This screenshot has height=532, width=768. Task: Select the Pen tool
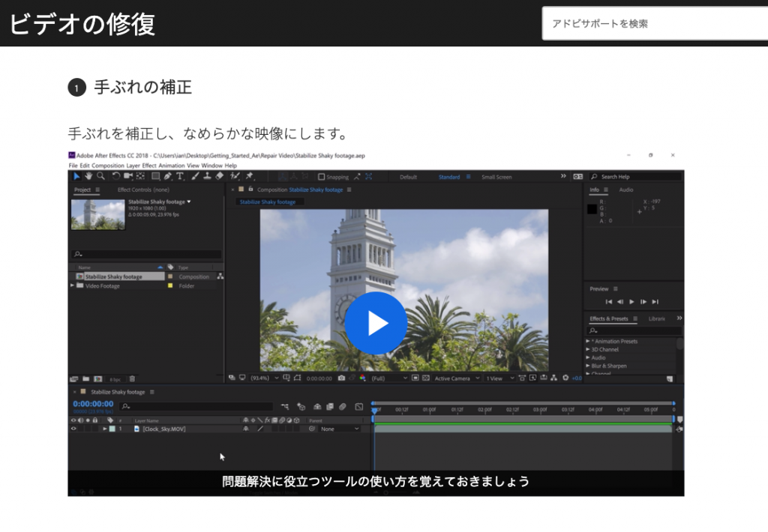tap(167, 176)
